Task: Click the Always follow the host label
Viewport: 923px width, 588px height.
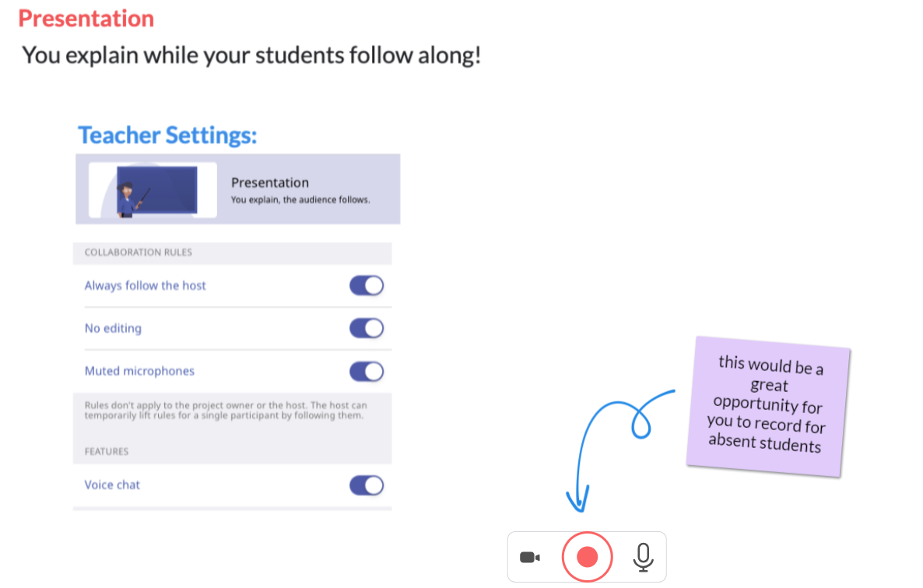Action: click(x=145, y=285)
